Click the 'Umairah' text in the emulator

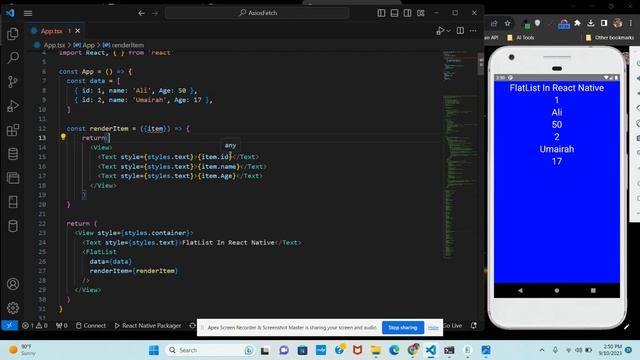point(557,149)
